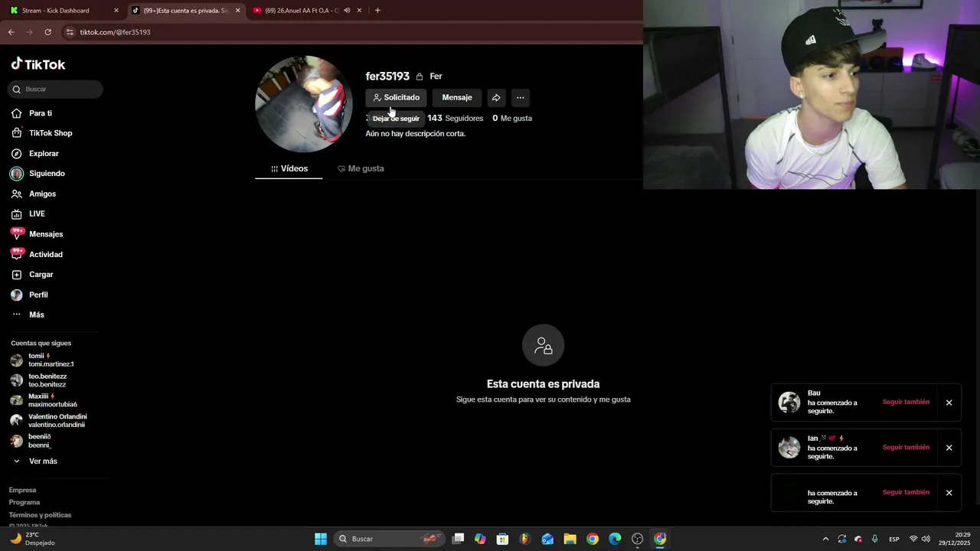The width and height of the screenshot is (980, 551).
Task: Click taskbar Buscar search box
Action: (390, 539)
